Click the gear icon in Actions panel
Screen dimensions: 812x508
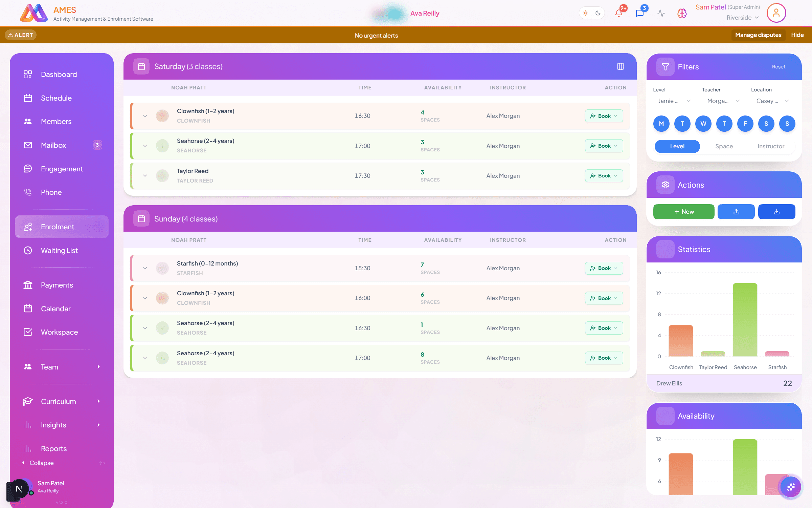tap(665, 185)
